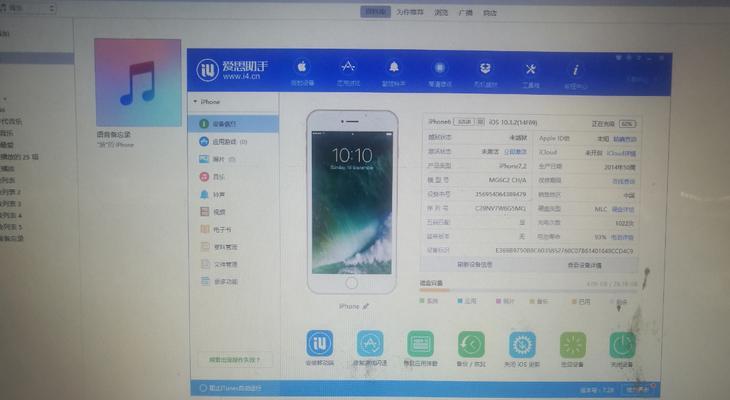
Task: Click the MG6C2 CH/A model value
Action: (x=507, y=180)
